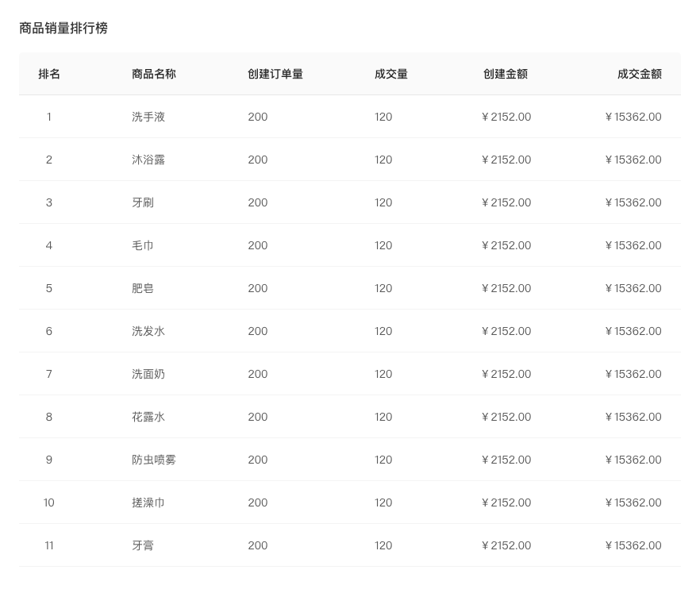Viewport: 700px width, 593px height.
Task: Click 200 order count in 牙膏 row
Action: 258,545
